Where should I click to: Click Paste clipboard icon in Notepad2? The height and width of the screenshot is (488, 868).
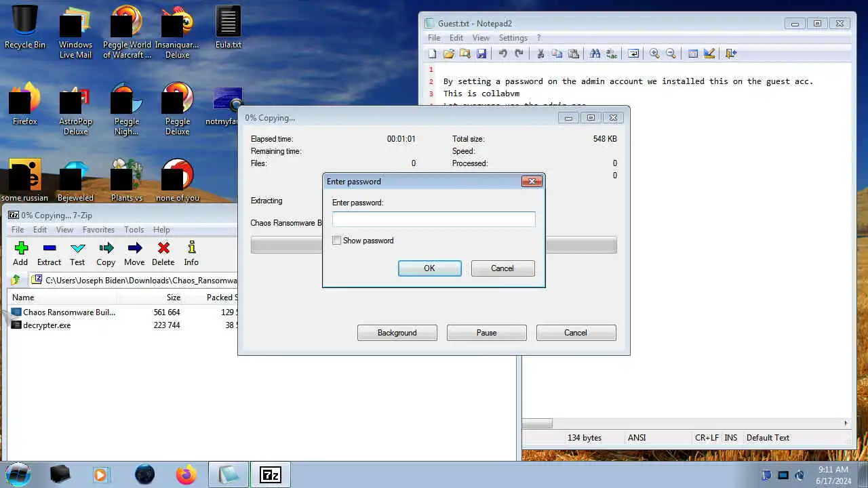(x=573, y=54)
